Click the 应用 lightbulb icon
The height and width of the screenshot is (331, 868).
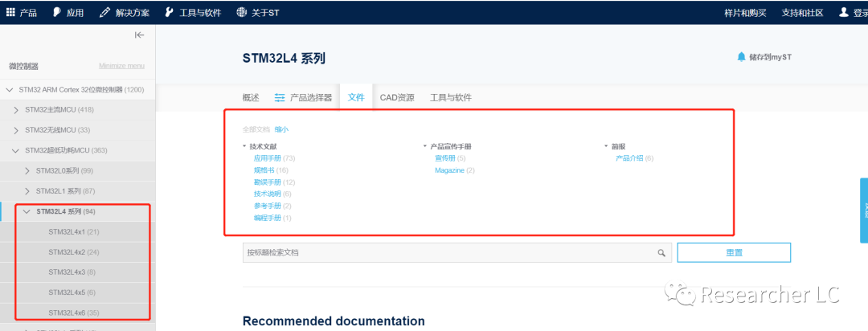[x=57, y=12]
